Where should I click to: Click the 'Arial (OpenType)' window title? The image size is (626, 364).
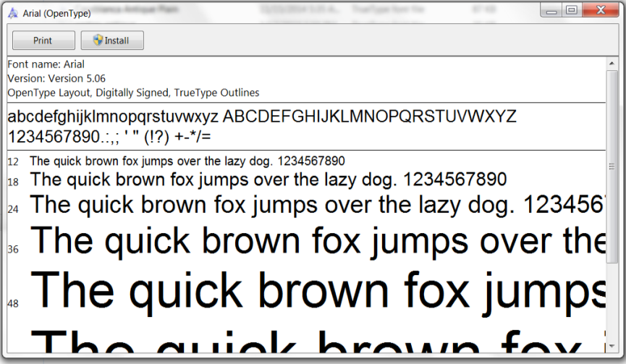56,13
